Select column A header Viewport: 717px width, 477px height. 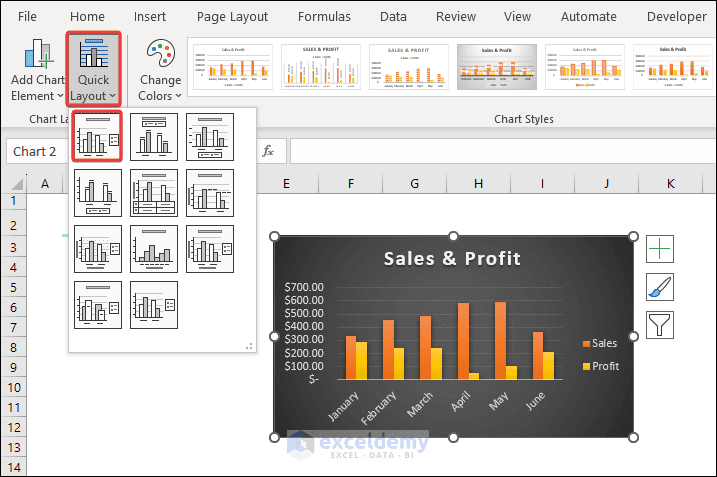[45, 184]
